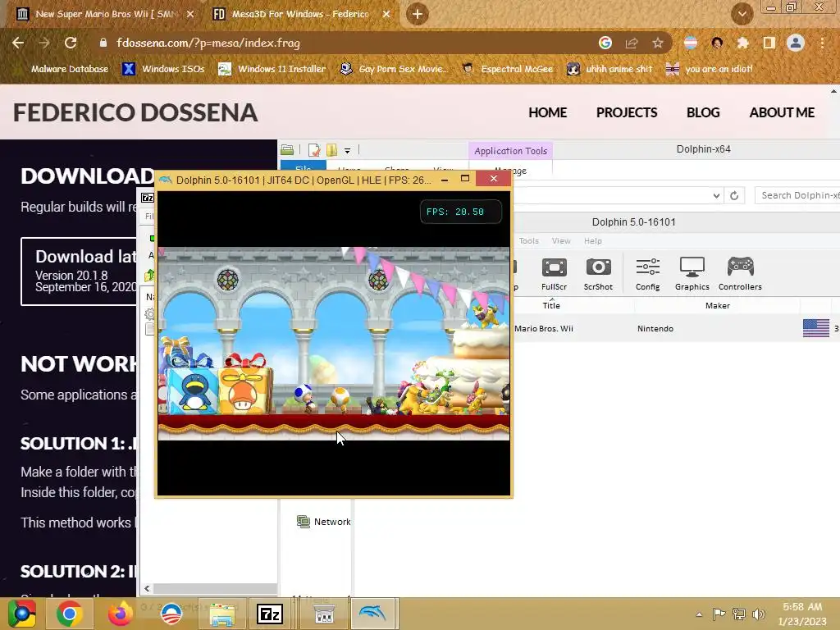Open the Explorer quick access toolbar dropdown arrow
Image resolution: width=840 pixels, height=630 pixels.
point(347,151)
